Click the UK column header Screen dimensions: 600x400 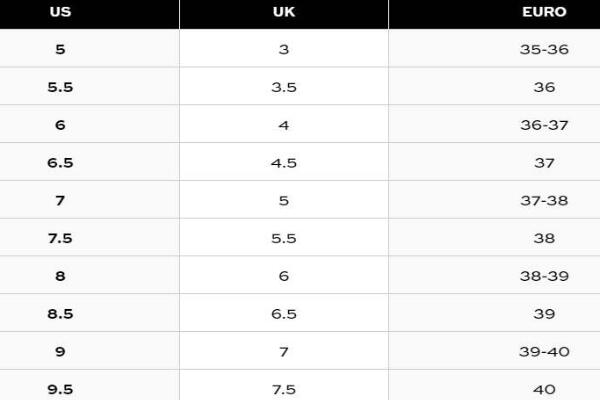pyautogui.click(x=283, y=14)
